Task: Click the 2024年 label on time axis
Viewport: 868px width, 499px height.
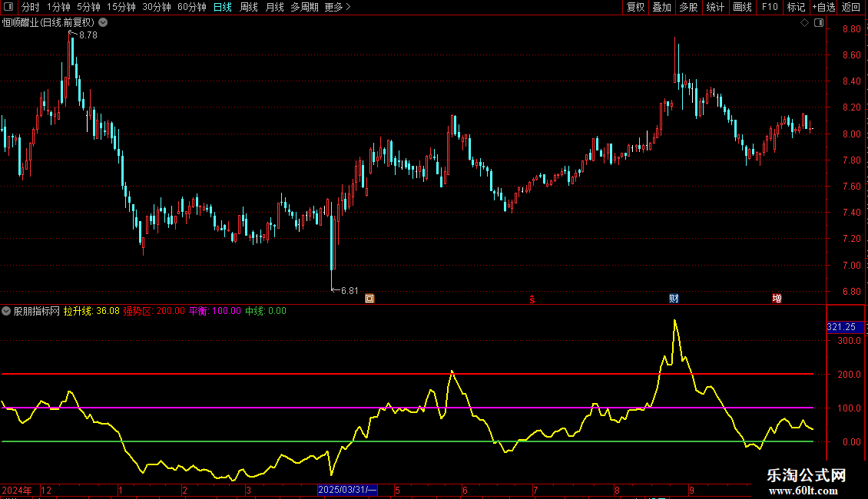Action: tap(17, 490)
